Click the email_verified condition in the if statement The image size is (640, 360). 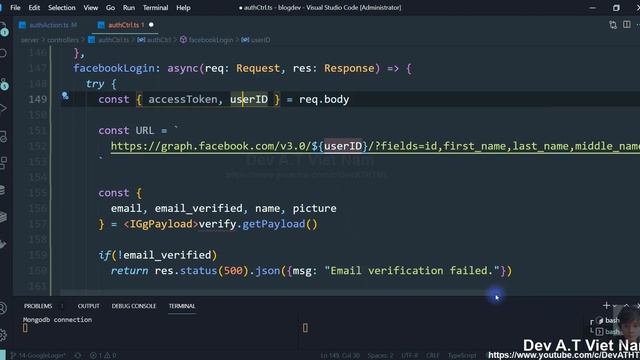(167, 255)
